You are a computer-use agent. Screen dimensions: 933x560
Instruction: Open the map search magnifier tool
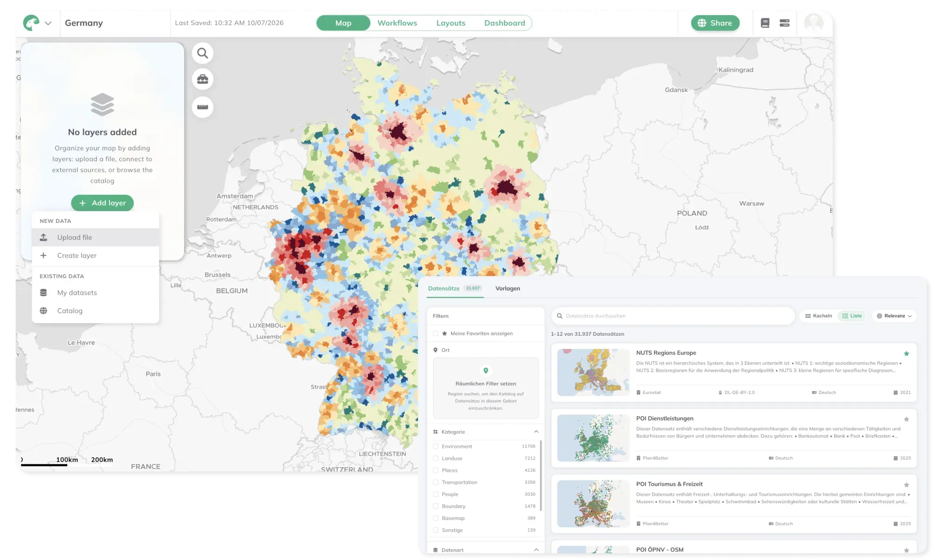202,53
